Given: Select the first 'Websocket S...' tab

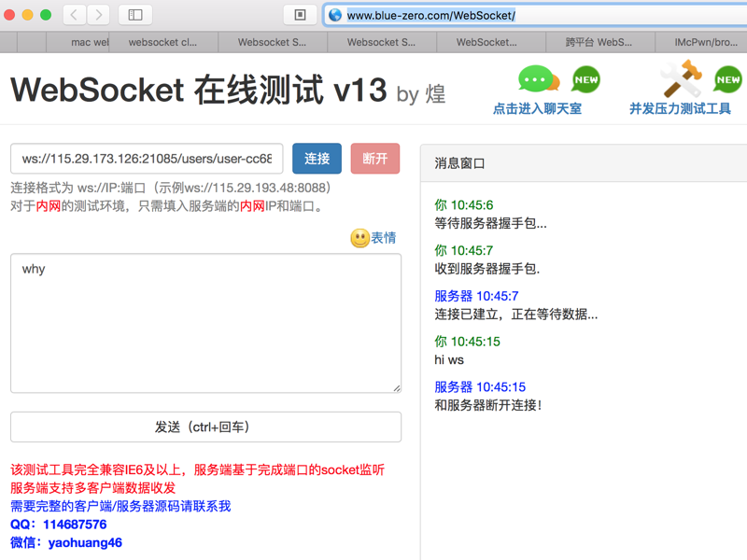Looking at the screenshot, I should (273, 42).
